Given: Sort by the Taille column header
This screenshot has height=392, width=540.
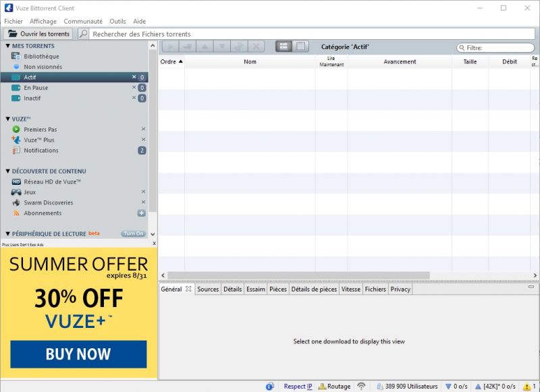Looking at the screenshot, I should pyautogui.click(x=470, y=61).
